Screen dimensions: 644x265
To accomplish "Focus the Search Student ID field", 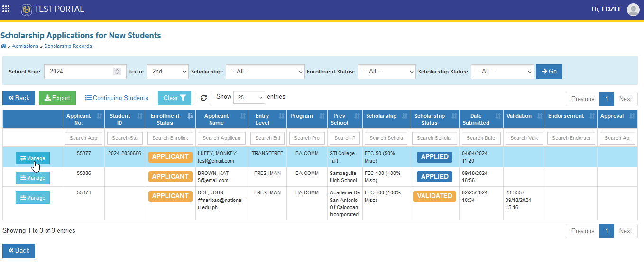I will click(x=125, y=138).
